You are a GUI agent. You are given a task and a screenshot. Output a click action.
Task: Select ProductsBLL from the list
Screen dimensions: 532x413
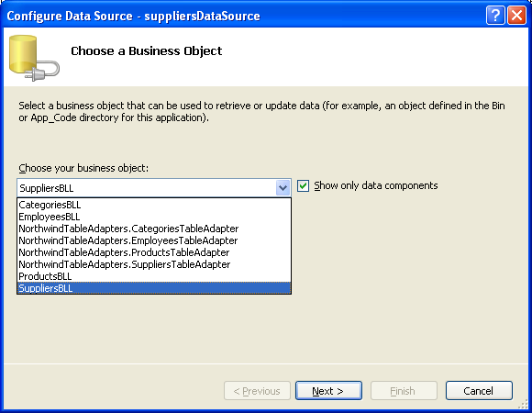[154, 276]
